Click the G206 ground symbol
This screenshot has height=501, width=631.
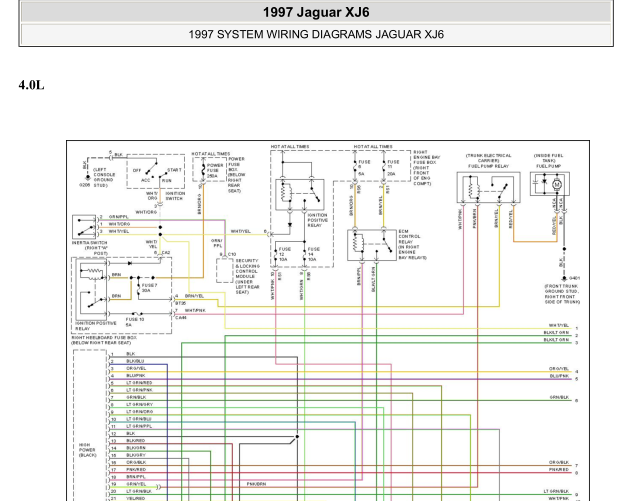point(87,177)
